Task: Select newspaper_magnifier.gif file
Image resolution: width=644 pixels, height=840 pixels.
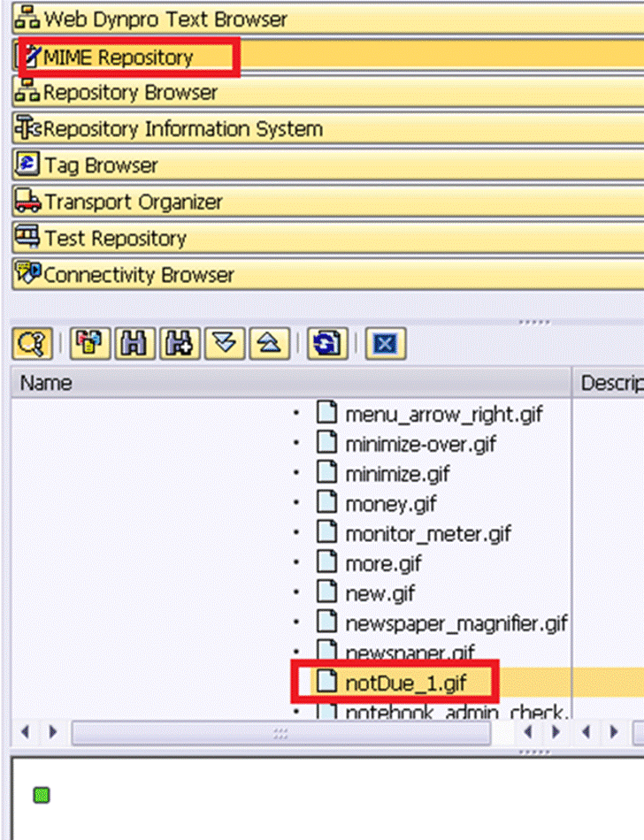Action: [x=456, y=624]
